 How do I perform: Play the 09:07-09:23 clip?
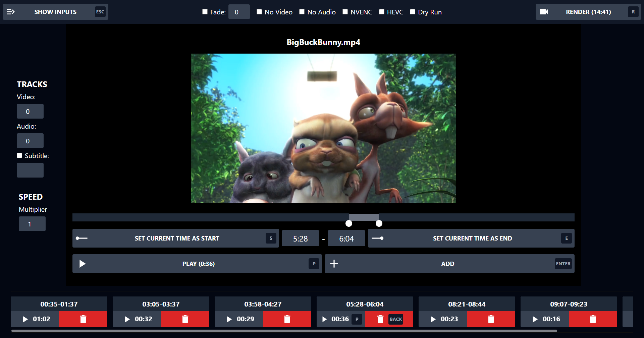coord(545,319)
